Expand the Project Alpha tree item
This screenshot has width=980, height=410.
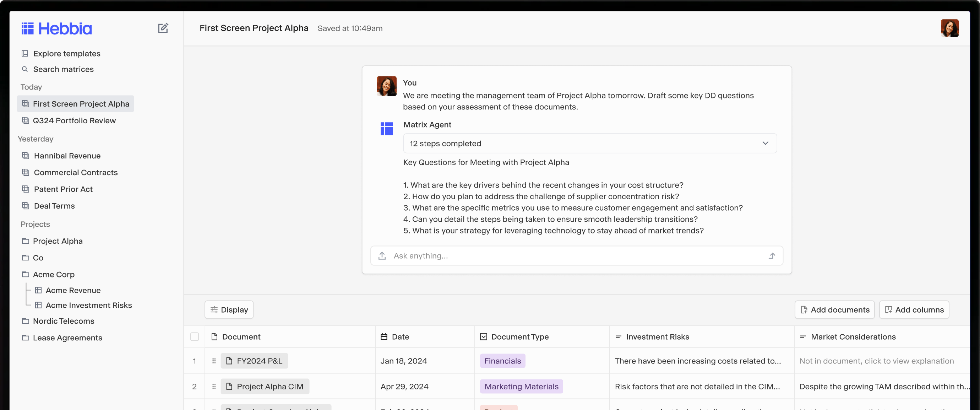(25, 241)
